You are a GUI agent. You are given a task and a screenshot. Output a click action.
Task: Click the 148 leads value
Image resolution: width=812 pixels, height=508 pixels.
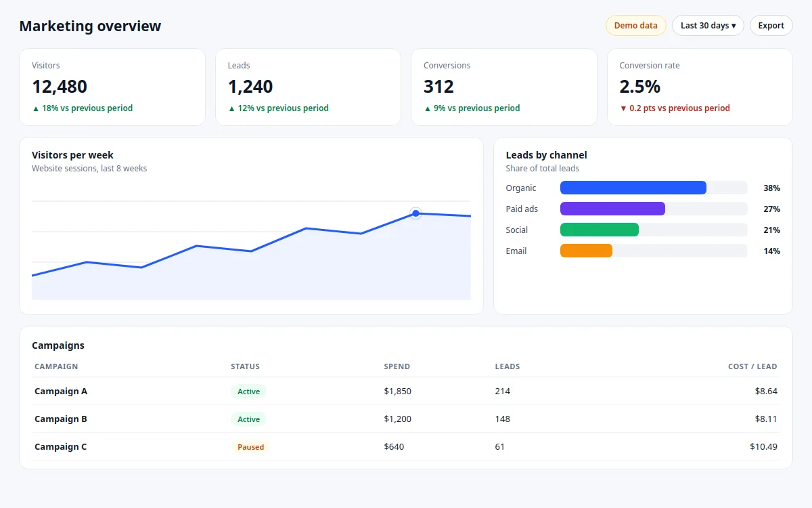pyautogui.click(x=503, y=419)
